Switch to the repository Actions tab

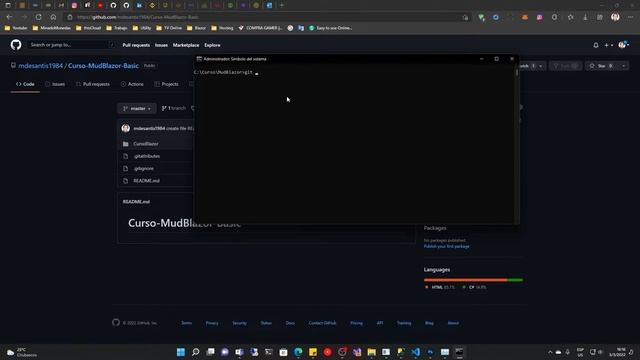(x=132, y=84)
